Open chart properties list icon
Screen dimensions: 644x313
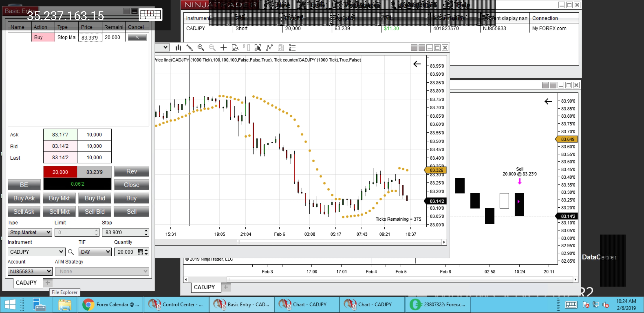pyautogui.click(x=292, y=47)
